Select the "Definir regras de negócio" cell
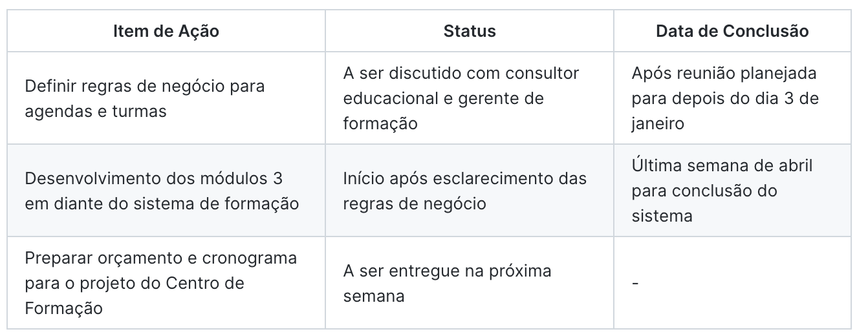868x336 pixels. coord(145,98)
